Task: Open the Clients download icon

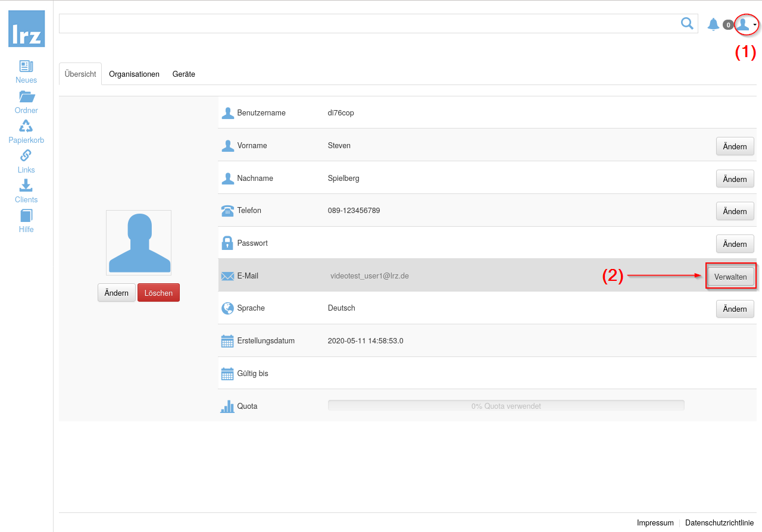Action: (26, 186)
